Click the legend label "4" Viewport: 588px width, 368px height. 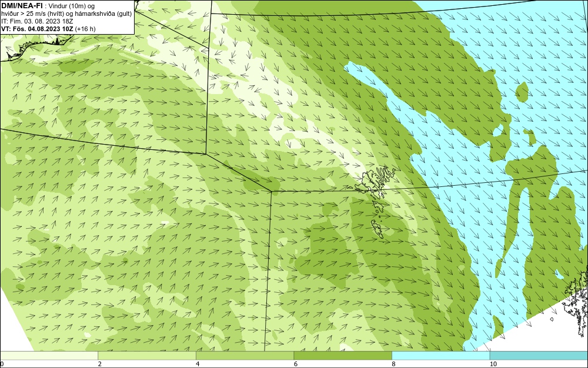[198, 364]
